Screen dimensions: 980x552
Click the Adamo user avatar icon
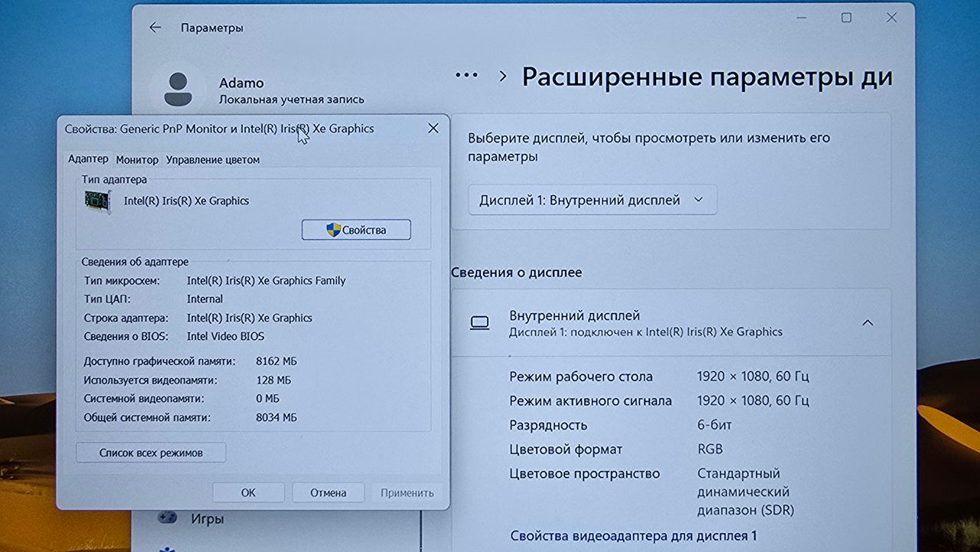pos(178,89)
